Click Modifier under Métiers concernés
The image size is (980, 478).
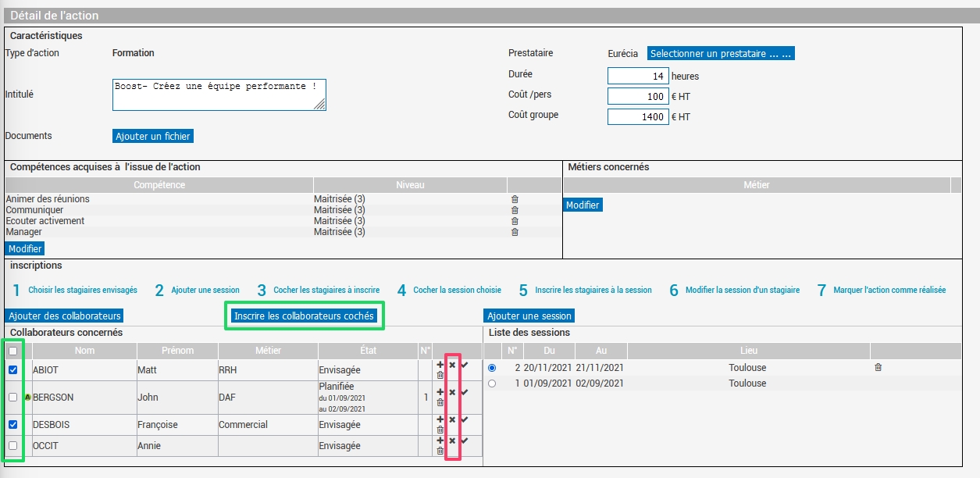583,205
